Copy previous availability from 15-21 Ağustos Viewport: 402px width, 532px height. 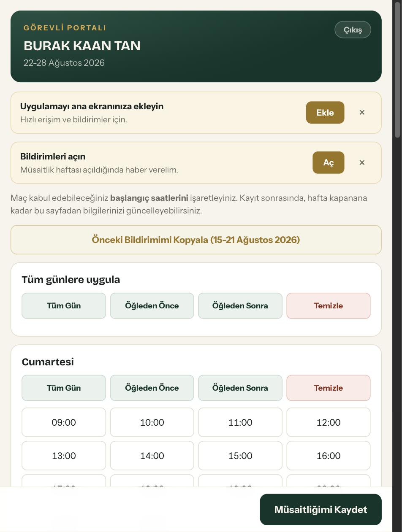click(x=196, y=240)
